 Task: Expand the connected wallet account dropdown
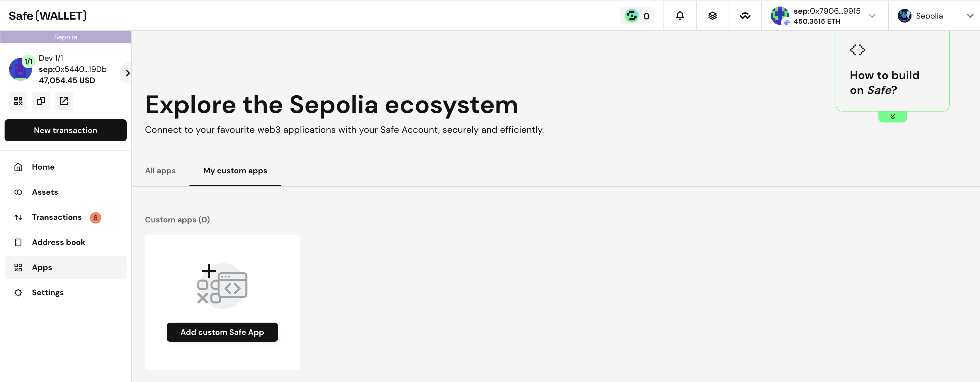pyautogui.click(x=872, y=16)
